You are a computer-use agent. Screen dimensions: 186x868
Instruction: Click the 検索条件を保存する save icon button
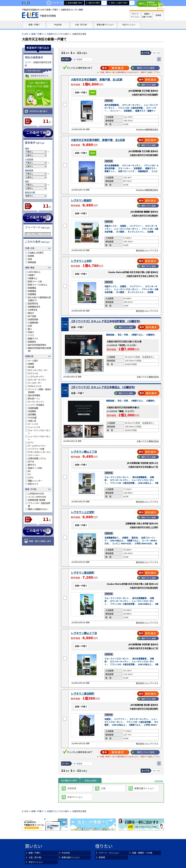(38, 76)
